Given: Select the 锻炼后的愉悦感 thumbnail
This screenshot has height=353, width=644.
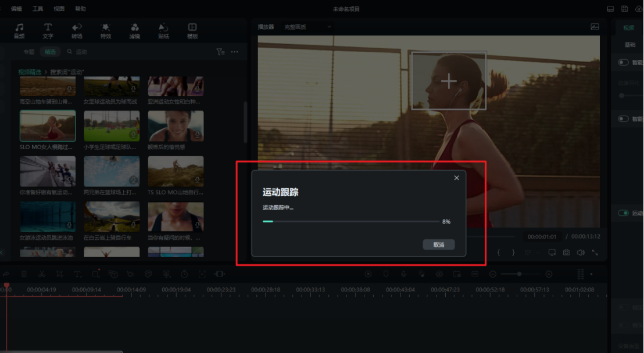Looking at the screenshot, I should pos(176,125).
